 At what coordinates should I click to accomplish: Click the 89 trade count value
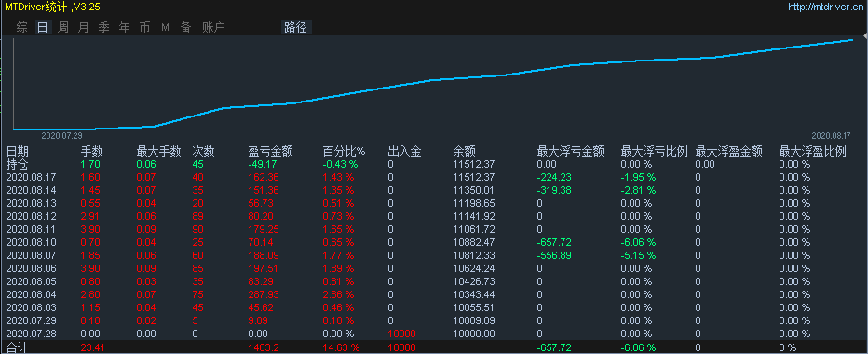click(198, 217)
